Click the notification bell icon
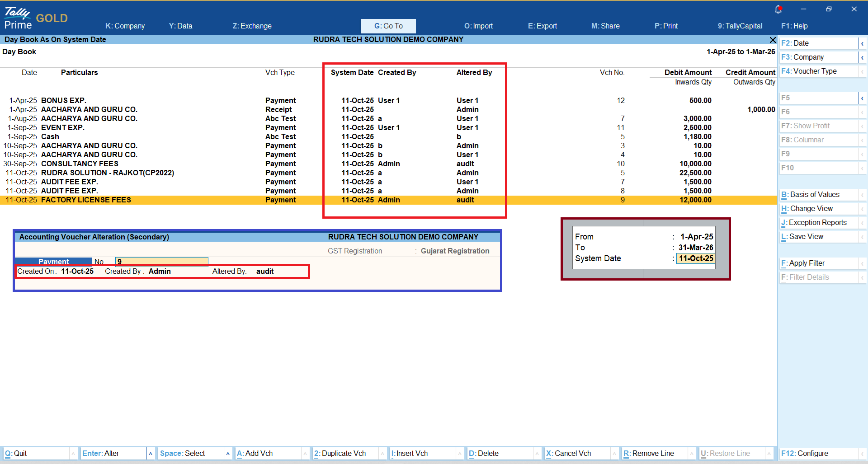Image resolution: width=868 pixels, height=464 pixels. [x=778, y=9]
